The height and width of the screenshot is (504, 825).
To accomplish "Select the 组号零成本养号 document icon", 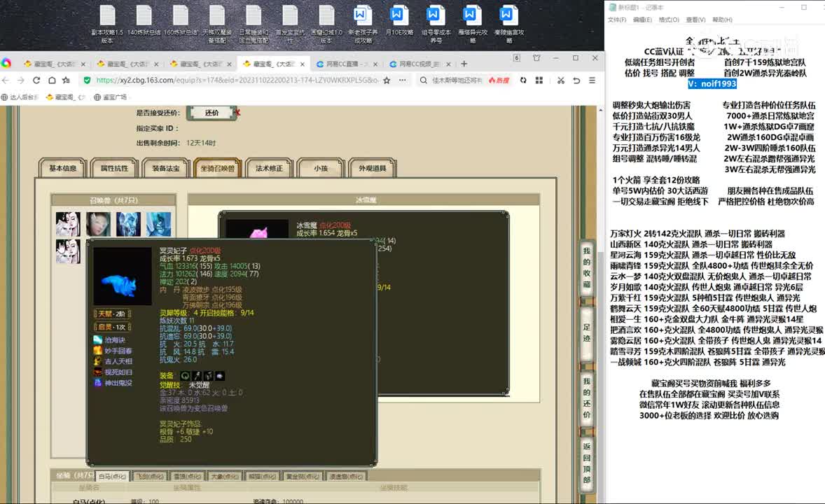I will click(436, 24).
